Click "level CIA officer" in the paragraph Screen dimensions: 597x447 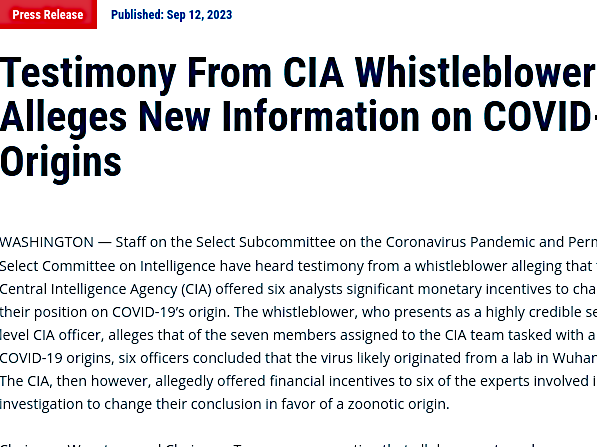[x=52, y=335]
